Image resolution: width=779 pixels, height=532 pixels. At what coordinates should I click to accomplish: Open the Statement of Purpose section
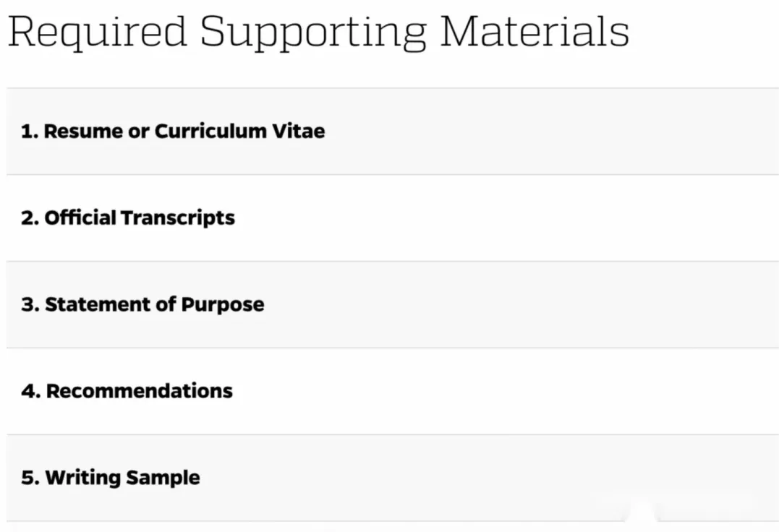click(x=391, y=304)
